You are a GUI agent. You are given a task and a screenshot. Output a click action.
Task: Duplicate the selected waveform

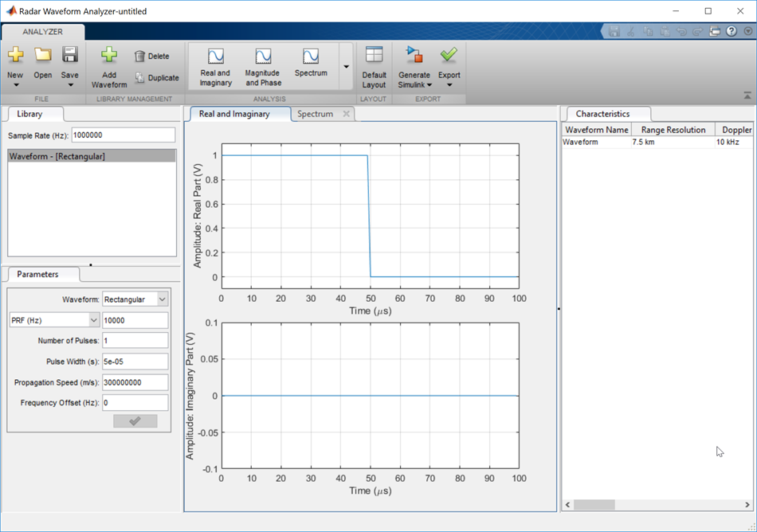[x=156, y=78]
